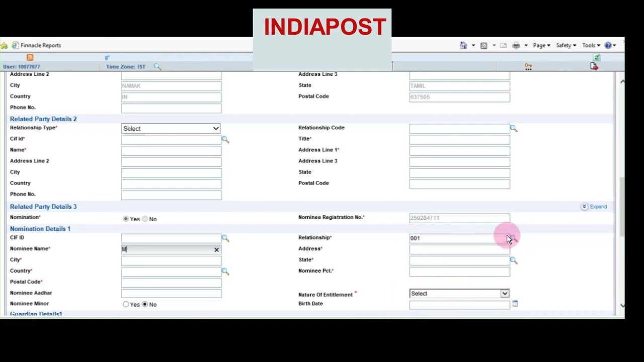Click the nominee Postal Code field

[171, 283]
